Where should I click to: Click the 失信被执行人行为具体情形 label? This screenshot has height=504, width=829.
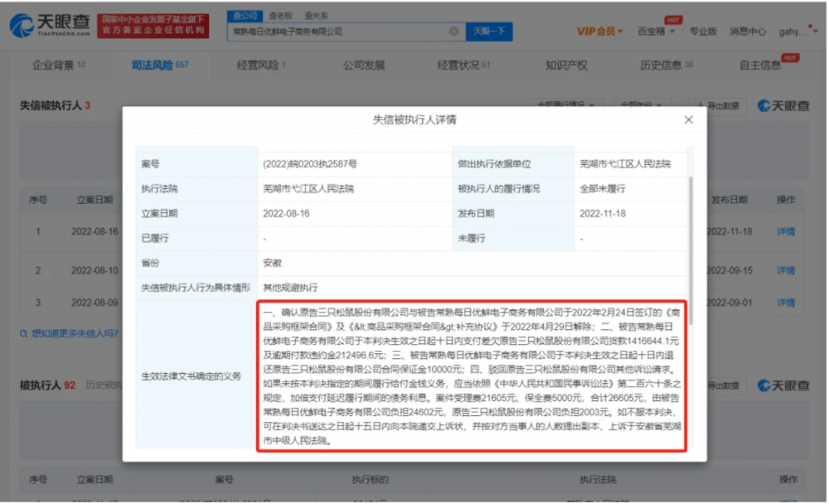pos(196,288)
